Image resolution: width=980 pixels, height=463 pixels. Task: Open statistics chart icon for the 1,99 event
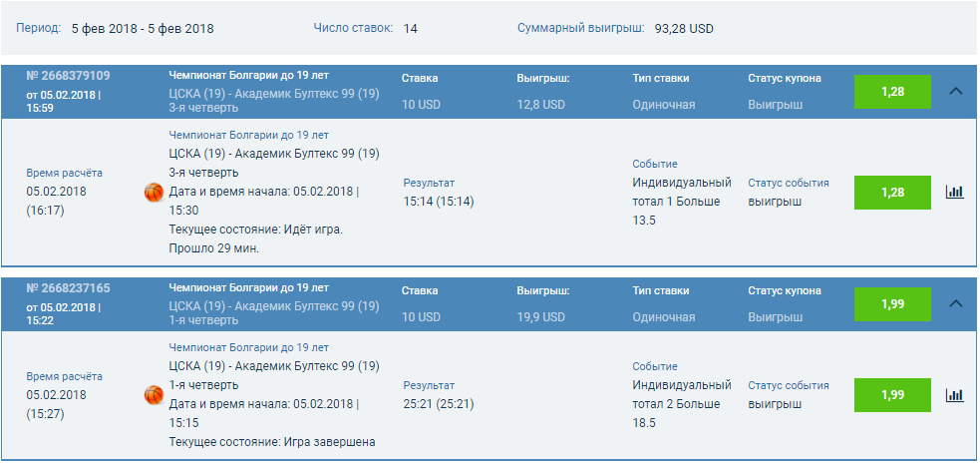click(954, 395)
